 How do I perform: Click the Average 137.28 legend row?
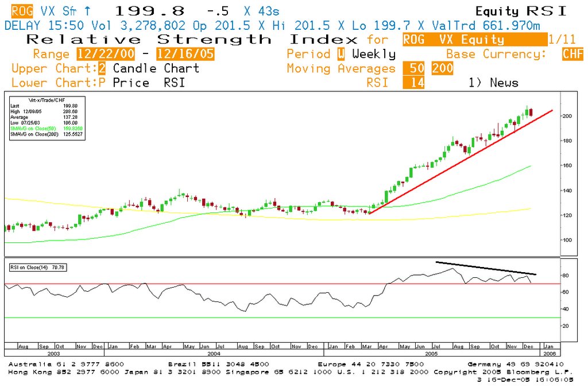(44, 117)
